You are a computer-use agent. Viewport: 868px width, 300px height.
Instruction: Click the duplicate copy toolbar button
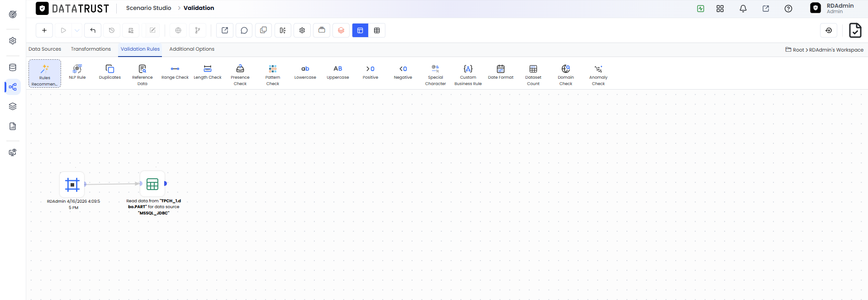click(263, 30)
